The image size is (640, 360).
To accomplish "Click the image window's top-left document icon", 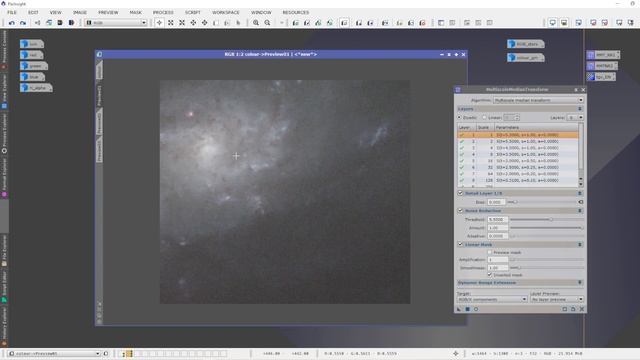I will (99, 54).
